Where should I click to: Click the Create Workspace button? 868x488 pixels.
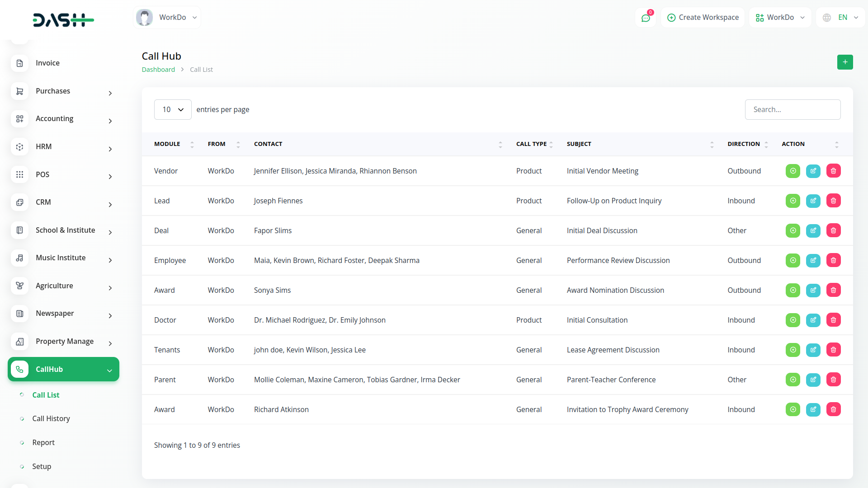[703, 18]
